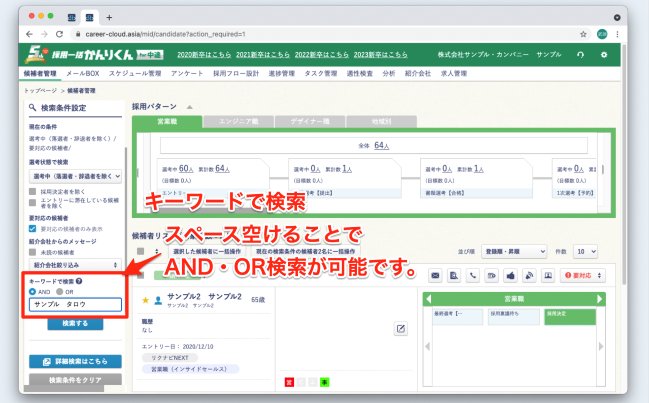Image resolution: width=649 pixels, height=403 pixels.
Task: Click the 採用フロー設計 menu tab
Action: 236,74
